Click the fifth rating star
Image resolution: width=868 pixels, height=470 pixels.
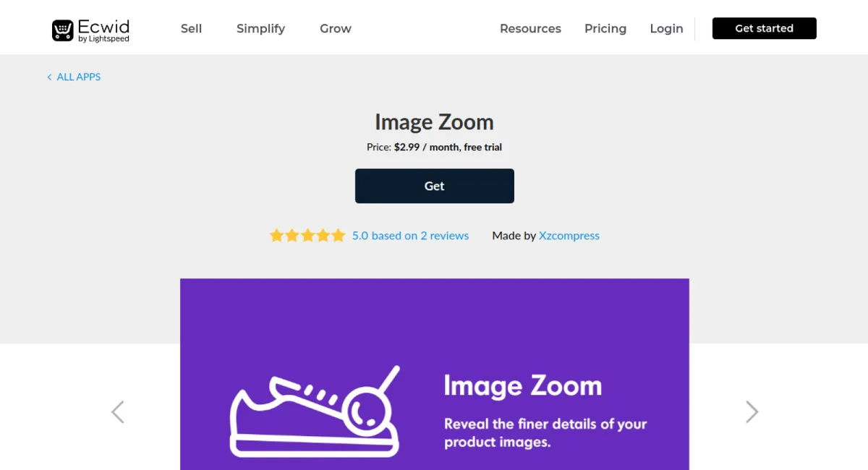click(x=337, y=235)
